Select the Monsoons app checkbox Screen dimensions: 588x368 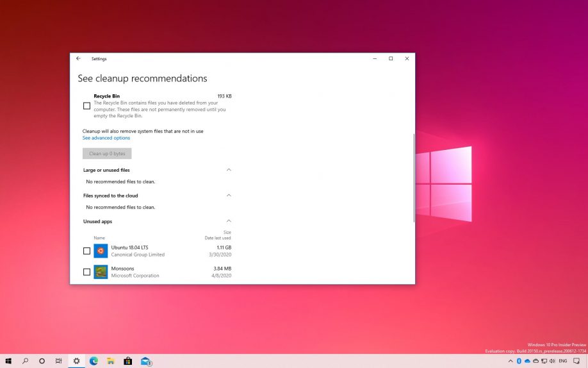click(x=86, y=272)
